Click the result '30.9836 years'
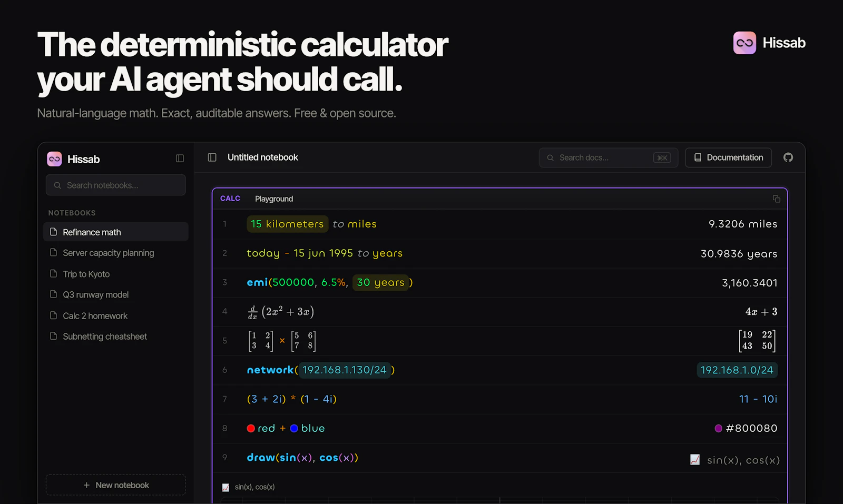Viewport: 843px width, 504px height. click(739, 254)
